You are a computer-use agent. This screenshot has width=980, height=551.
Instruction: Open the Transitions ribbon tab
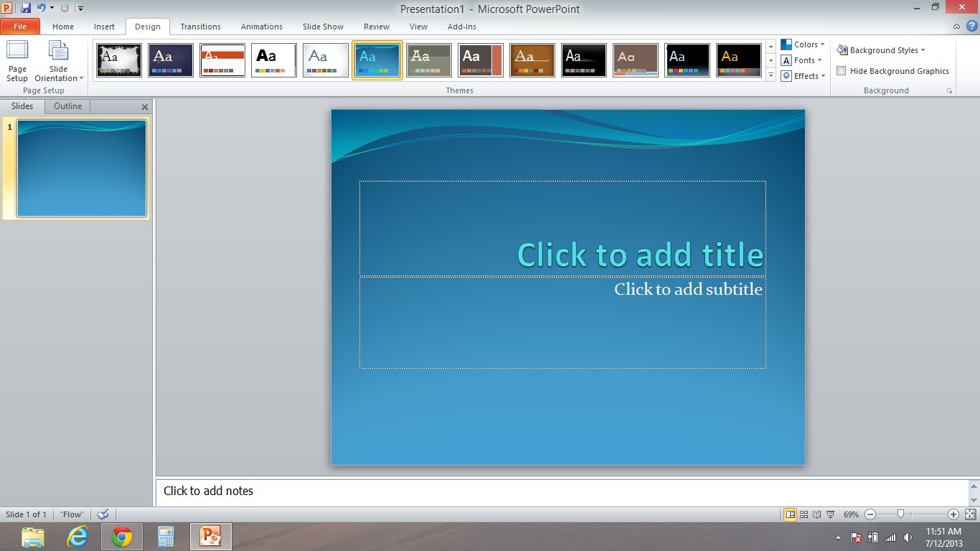click(x=200, y=27)
